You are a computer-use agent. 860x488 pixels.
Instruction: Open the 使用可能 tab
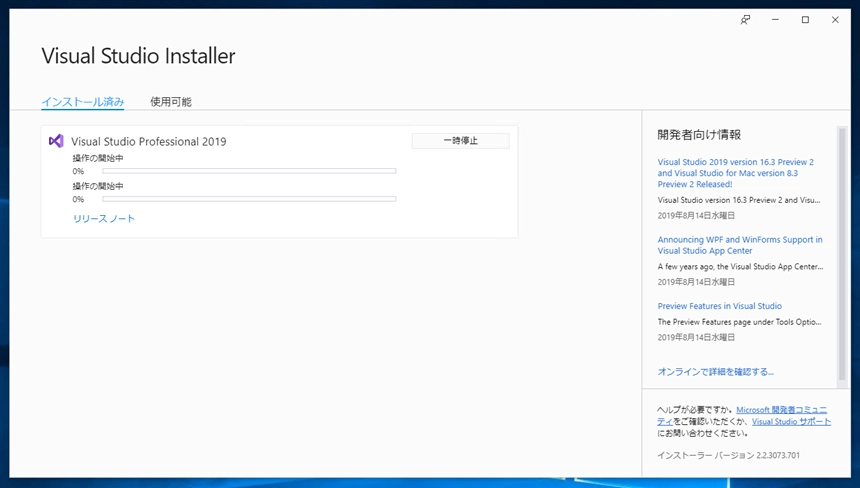point(171,102)
